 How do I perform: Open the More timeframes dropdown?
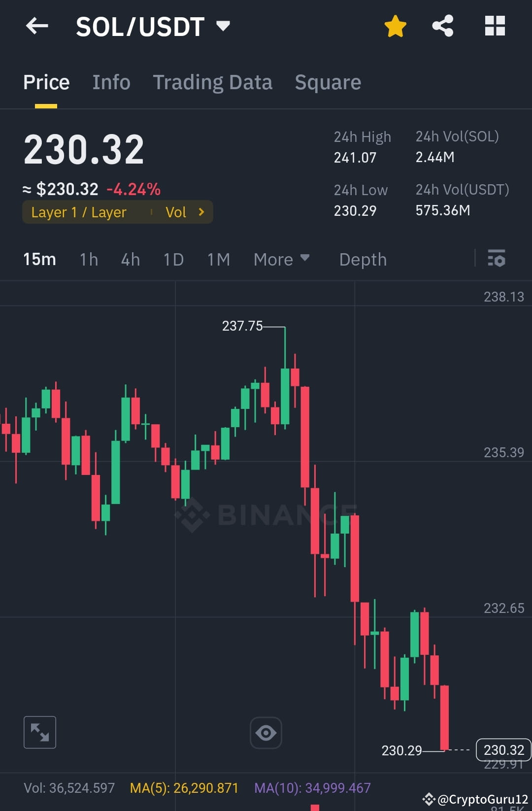(281, 259)
